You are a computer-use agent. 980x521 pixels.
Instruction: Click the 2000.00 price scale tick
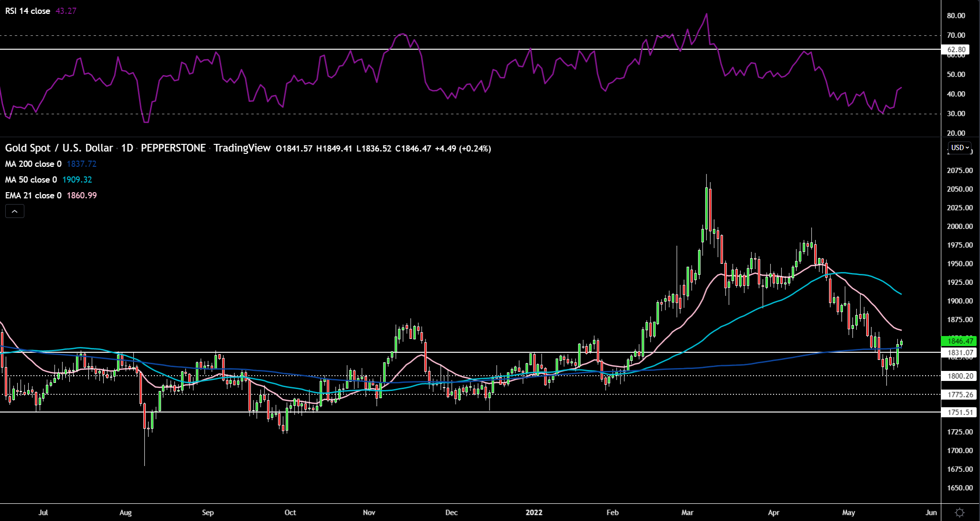coord(959,227)
